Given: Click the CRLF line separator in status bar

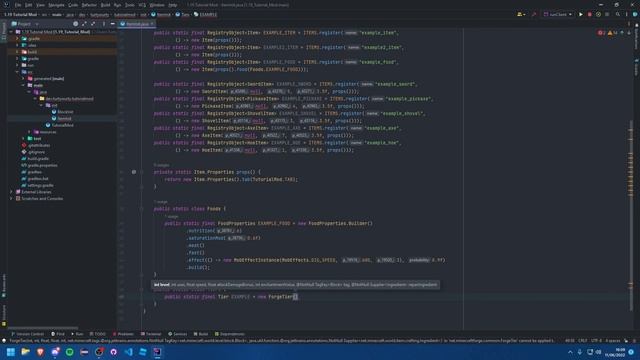Looking at the screenshot, I should pos(582,340).
